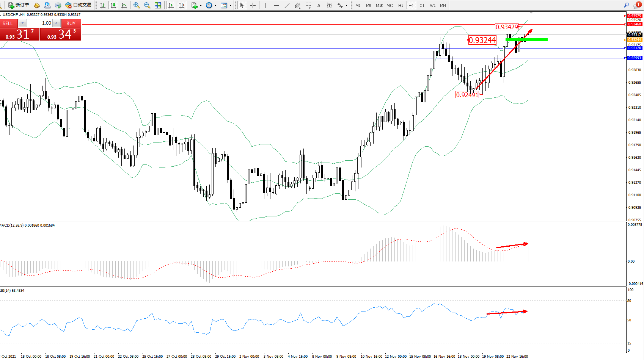
Task: Select the trendline drawing tool
Action: [x=287, y=5]
